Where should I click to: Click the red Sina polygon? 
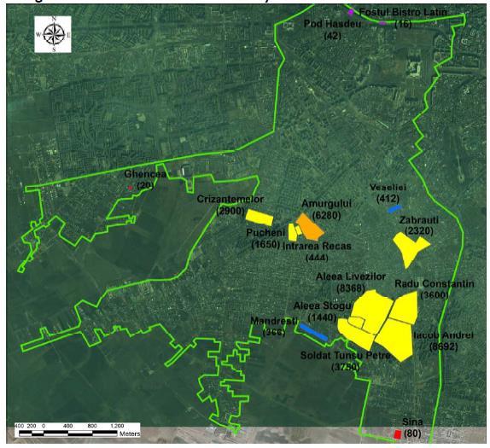click(x=397, y=434)
